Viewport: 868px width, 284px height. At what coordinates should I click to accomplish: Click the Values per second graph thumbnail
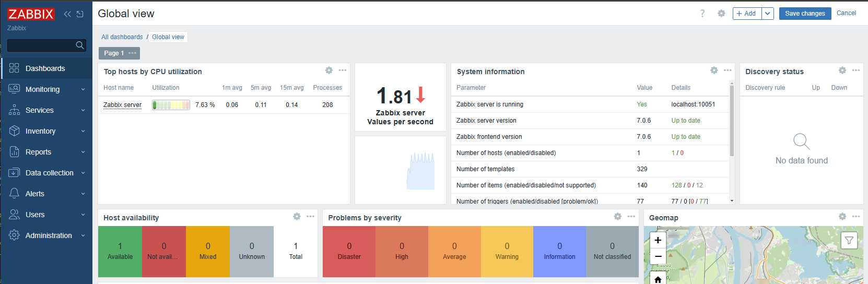(421, 171)
